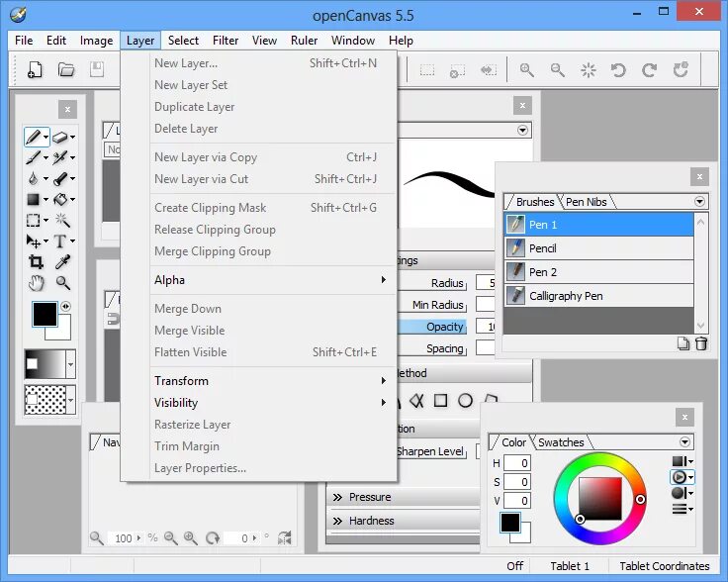Select the Pen tool in toolbox

point(33,137)
